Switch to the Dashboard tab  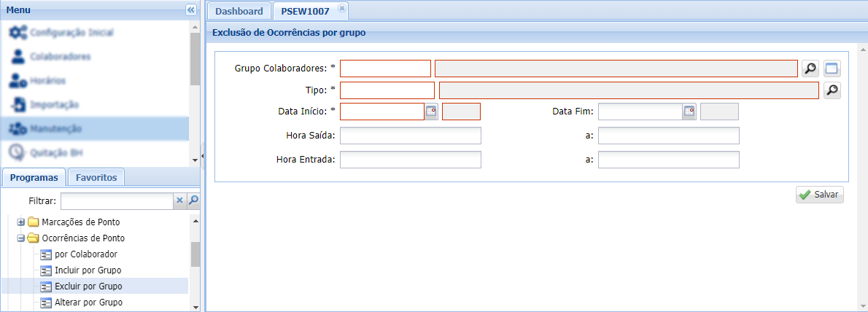point(239,11)
